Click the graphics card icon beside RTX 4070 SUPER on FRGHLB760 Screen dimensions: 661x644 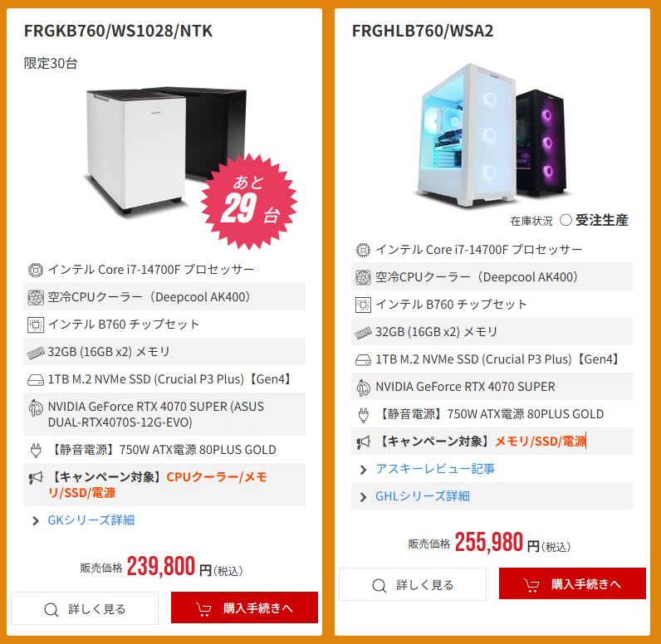[363, 388]
